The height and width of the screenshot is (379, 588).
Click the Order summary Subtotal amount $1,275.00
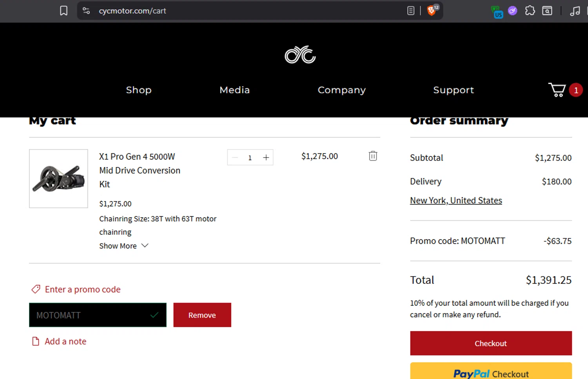[553, 158]
